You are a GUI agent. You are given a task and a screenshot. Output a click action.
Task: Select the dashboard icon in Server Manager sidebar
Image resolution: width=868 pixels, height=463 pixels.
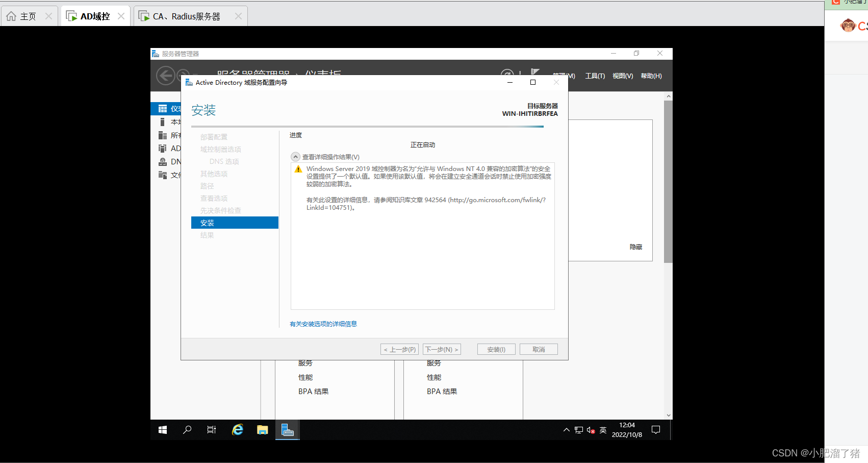click(163, 109)
